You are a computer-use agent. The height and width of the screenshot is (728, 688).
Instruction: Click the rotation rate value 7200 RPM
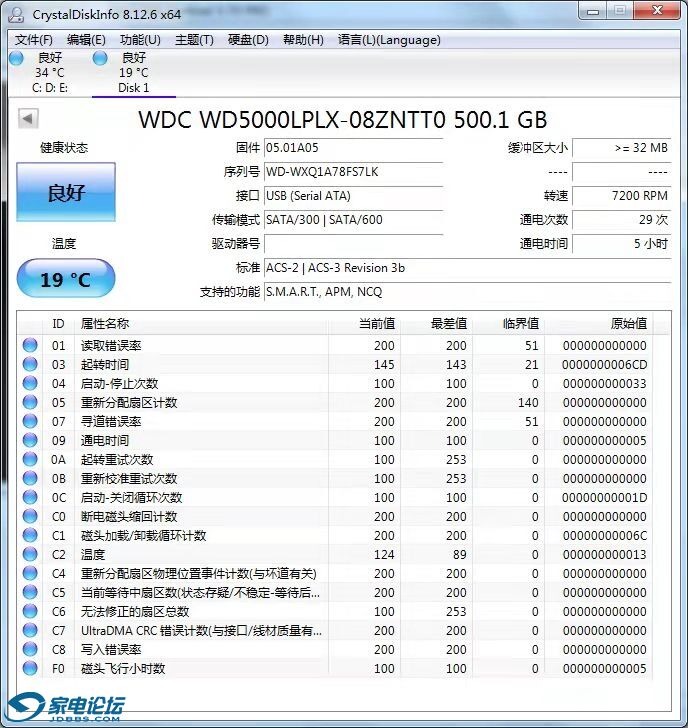tap(622, 196)
